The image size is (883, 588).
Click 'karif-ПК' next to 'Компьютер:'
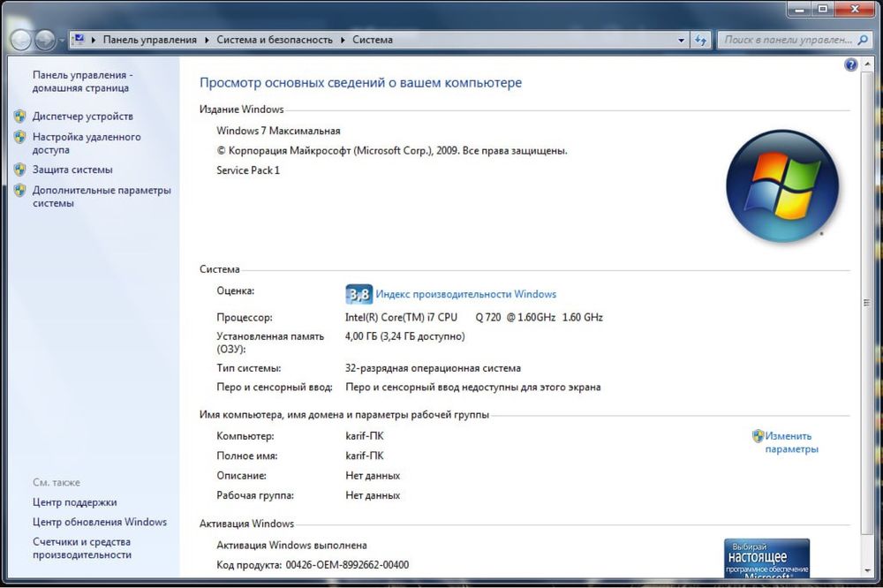click(x=365, y=436)
